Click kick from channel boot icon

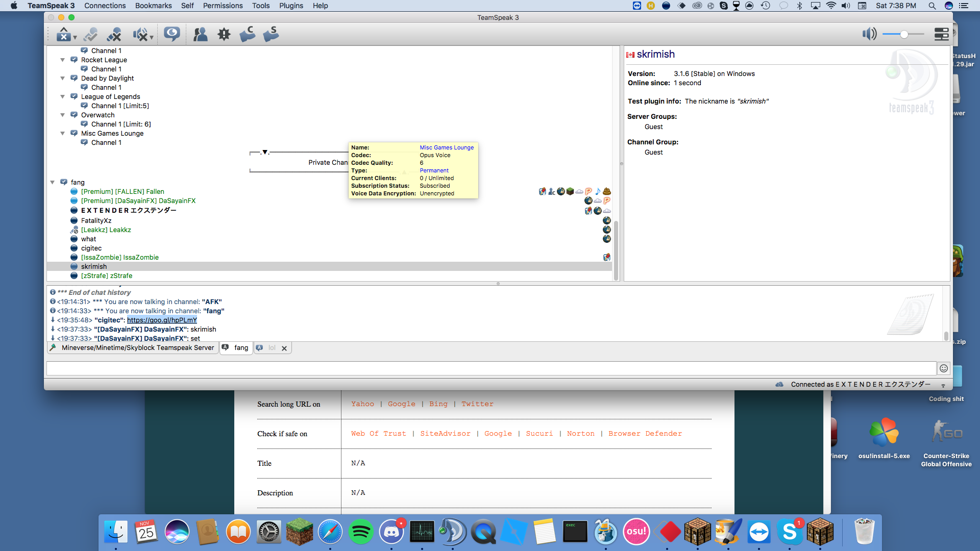(248, 34)
